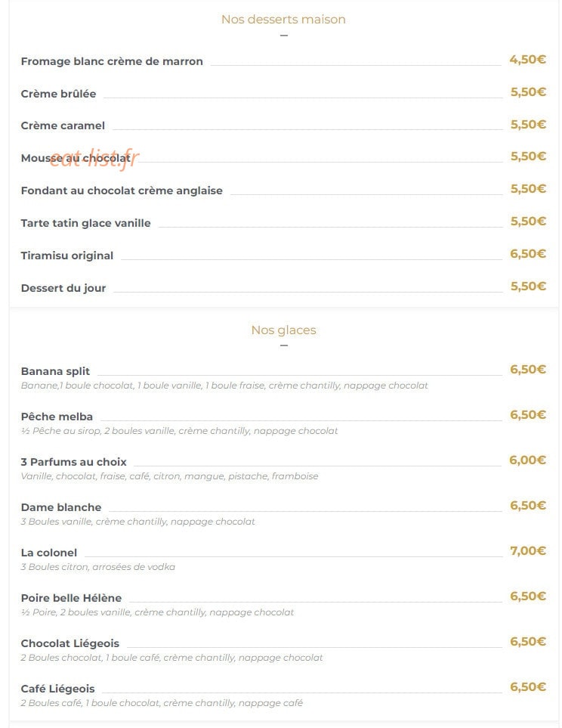Click the Crème brûlée menu item

58,93
